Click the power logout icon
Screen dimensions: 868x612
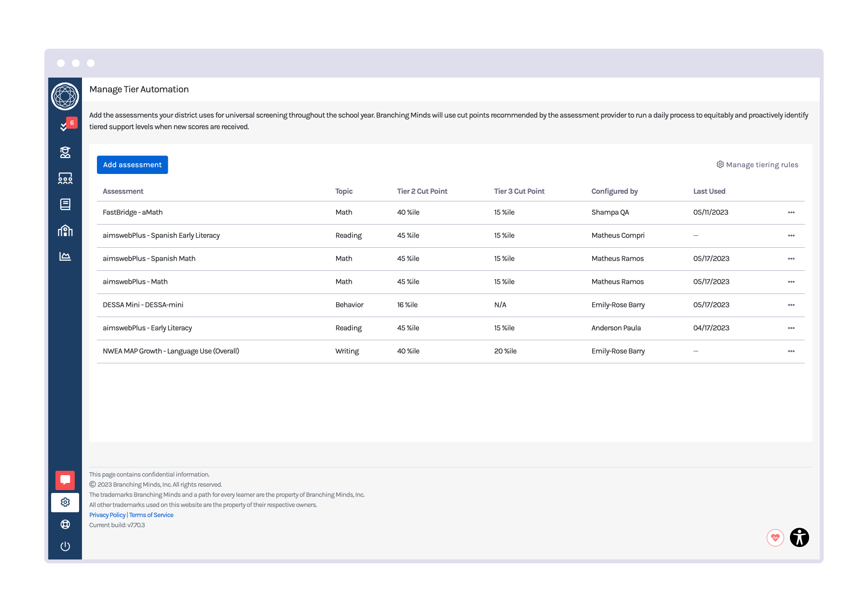tap(65, 546)
